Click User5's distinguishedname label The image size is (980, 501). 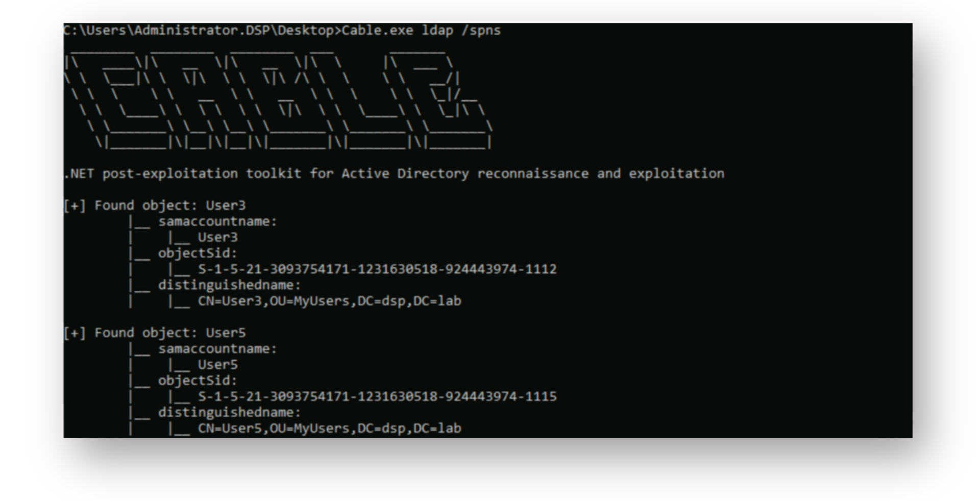point(230,413)
